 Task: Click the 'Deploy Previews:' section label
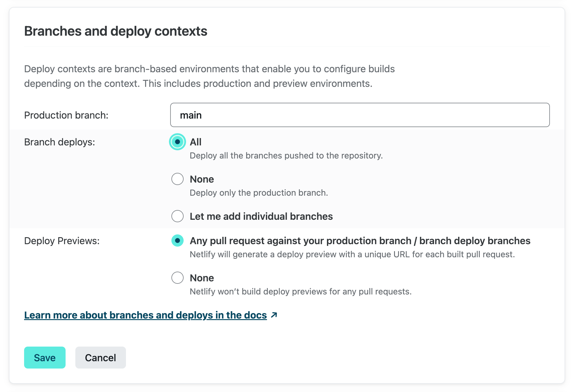coord(62,241)
